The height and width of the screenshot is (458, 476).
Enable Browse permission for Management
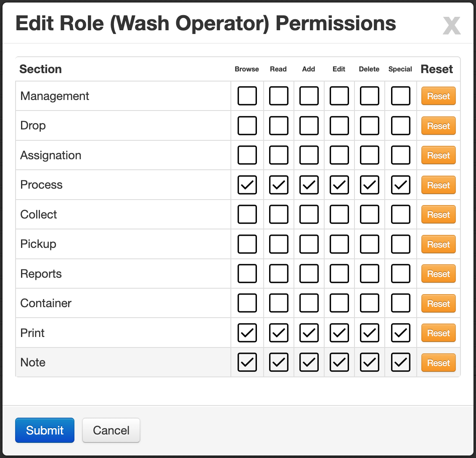point(247,96)
